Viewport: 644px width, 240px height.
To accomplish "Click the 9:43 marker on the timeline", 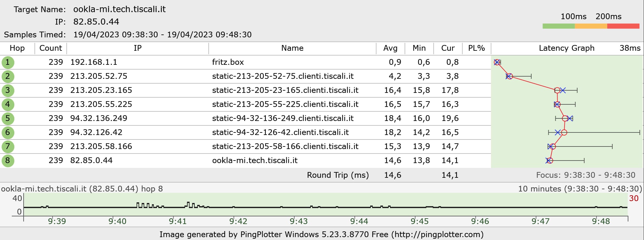I will point(299,221).
